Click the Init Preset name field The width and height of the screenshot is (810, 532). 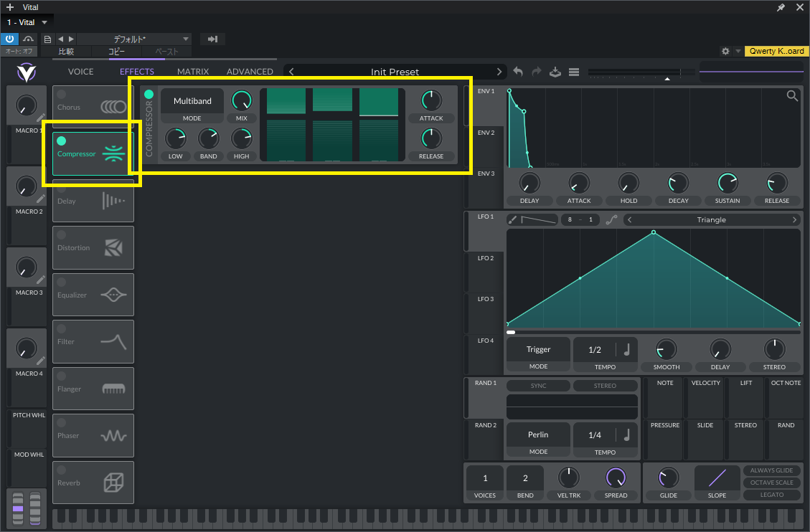pos(395,72)
